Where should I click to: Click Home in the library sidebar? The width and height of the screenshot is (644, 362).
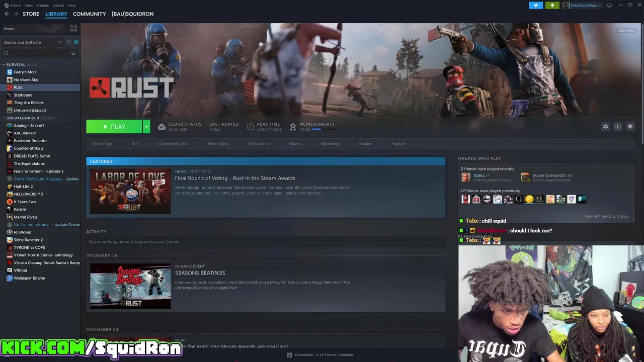9,29
